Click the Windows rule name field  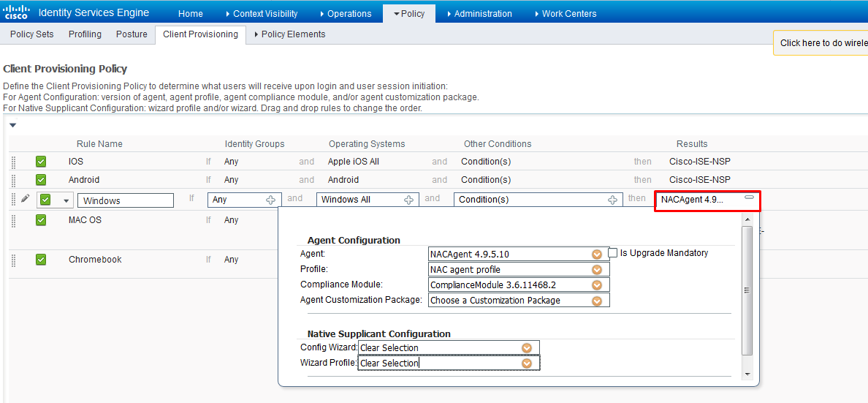click(x=126, y=200)
